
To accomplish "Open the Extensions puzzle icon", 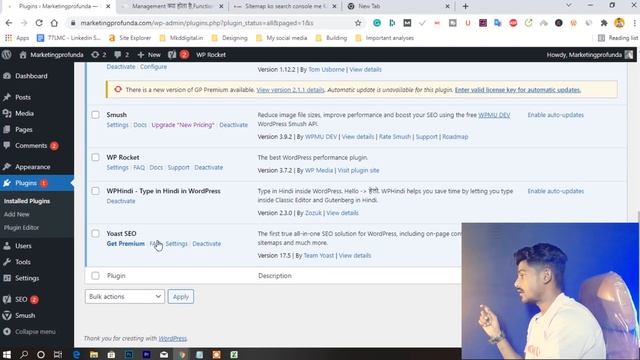I will 604,23.
